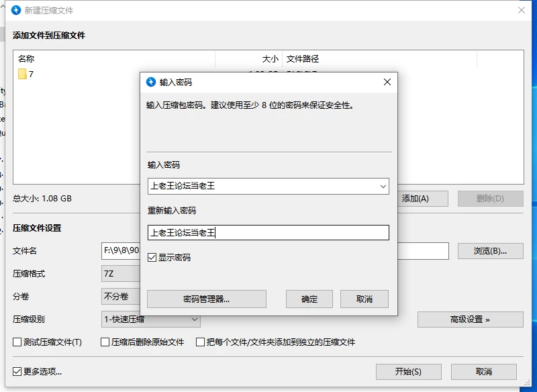Image resolution: width=537 pixels, height=392 pixels.
Task: Open the 压缩级别 dropdown
Action: point(151,320)
